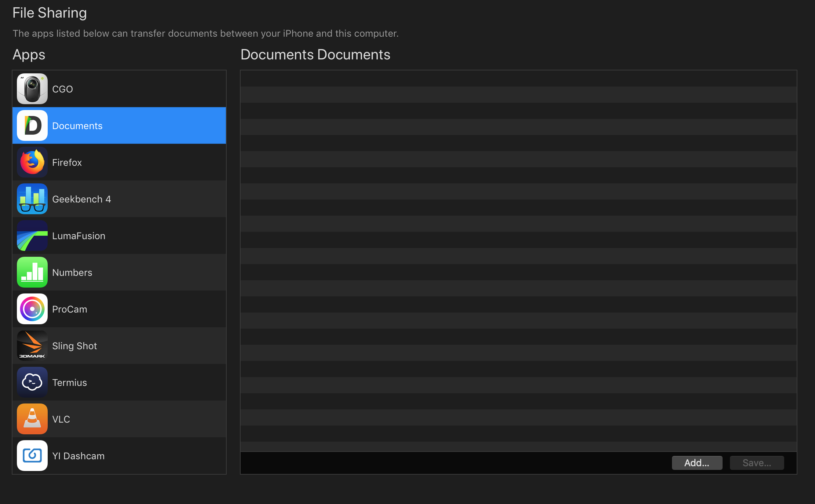Click the Add... button
The image size is (815, 504).
697,463
